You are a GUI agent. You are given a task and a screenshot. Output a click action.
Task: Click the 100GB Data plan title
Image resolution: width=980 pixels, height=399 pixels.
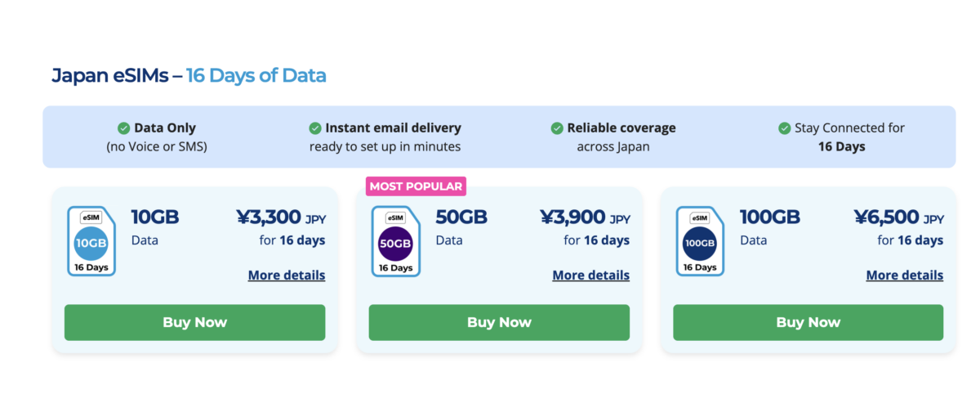[x=769, y=217]
